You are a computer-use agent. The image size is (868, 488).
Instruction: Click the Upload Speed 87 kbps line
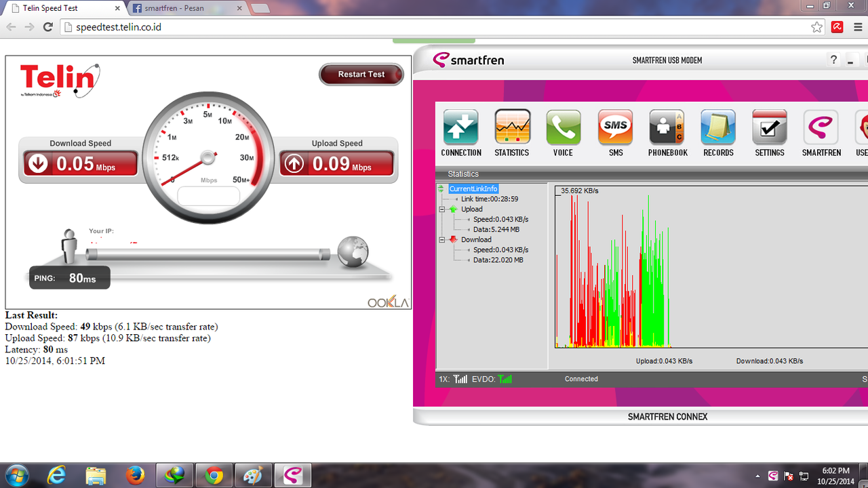pyautogui.click(x=108, y=338)
